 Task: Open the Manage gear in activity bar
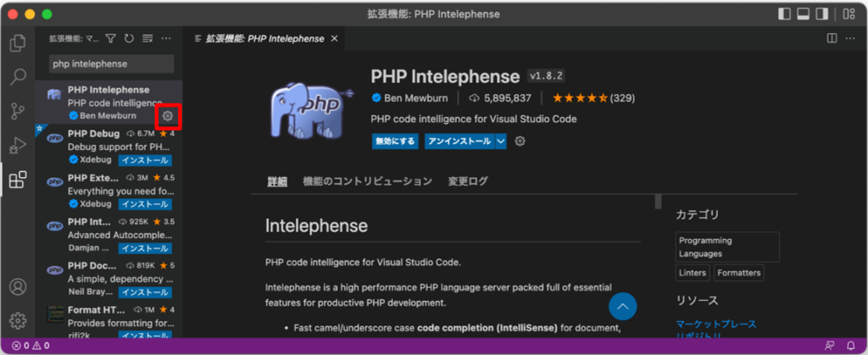(19, 320)
